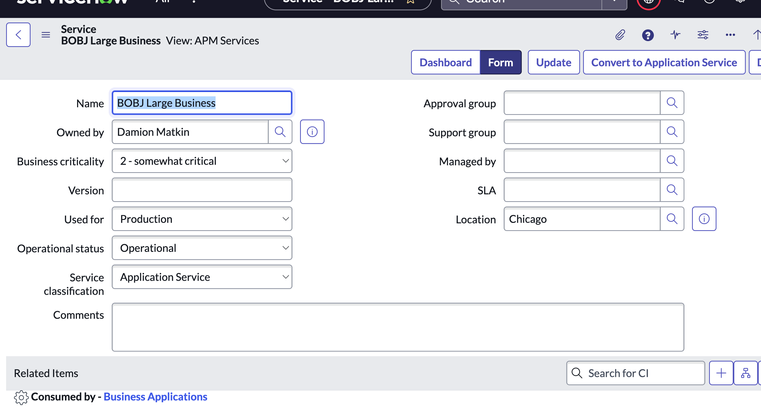Open the activity stream pulse icon
The width and height of the screenshot is (761, 409).
pos(675,35)
